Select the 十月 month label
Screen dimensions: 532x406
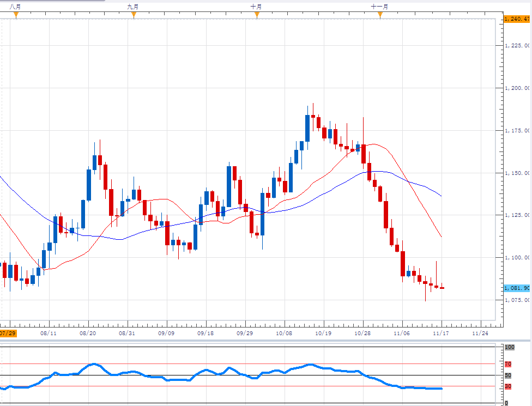point(256,7)
